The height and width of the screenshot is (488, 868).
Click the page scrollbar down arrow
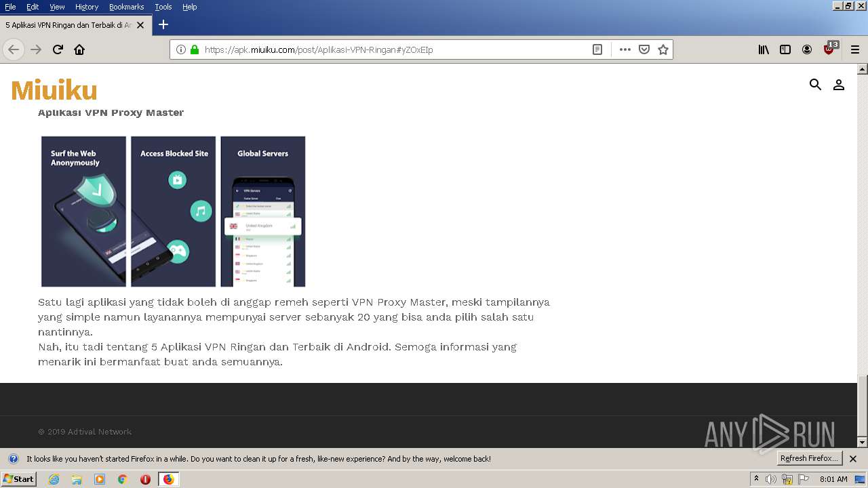pos(863,442)
